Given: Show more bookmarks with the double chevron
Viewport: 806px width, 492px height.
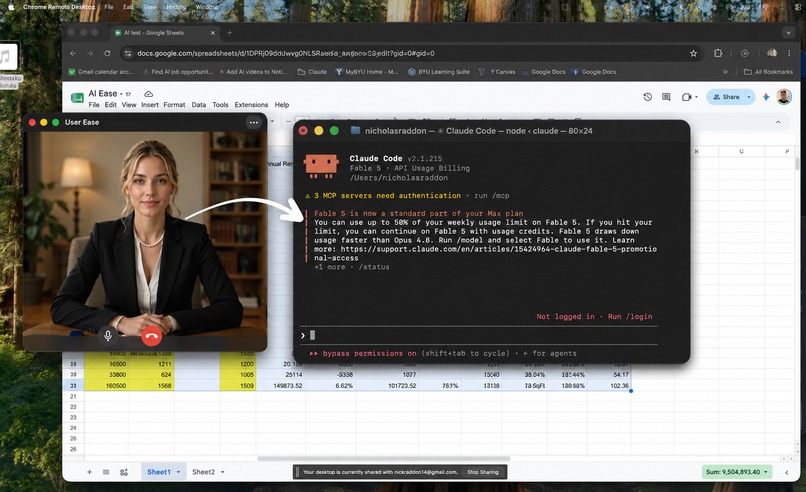Looking at the screenshot, I should [x=725, y=72].
